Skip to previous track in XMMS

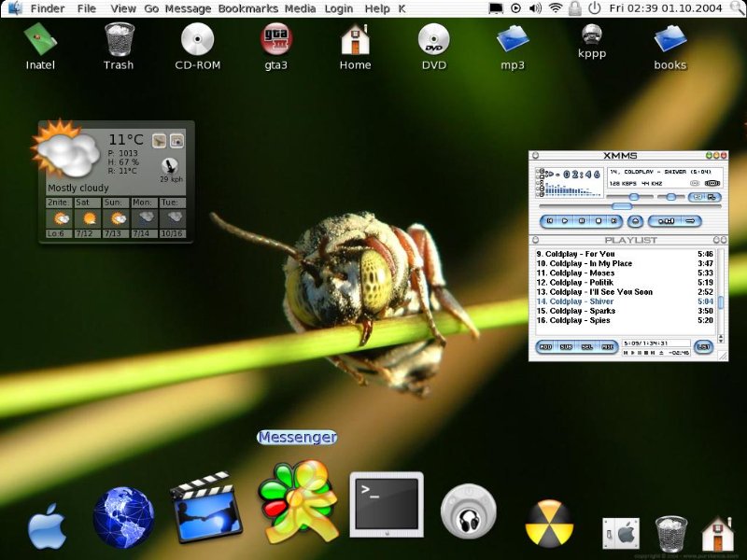[549, 221]
